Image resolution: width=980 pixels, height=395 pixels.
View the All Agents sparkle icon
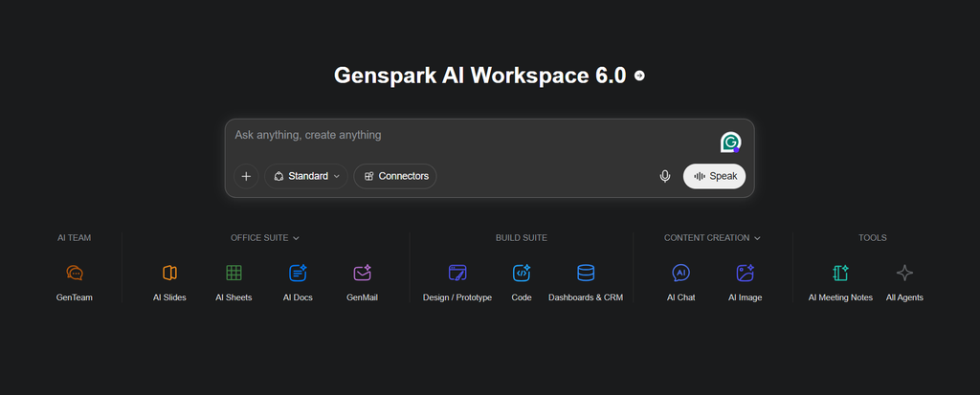tap(904, 274)
